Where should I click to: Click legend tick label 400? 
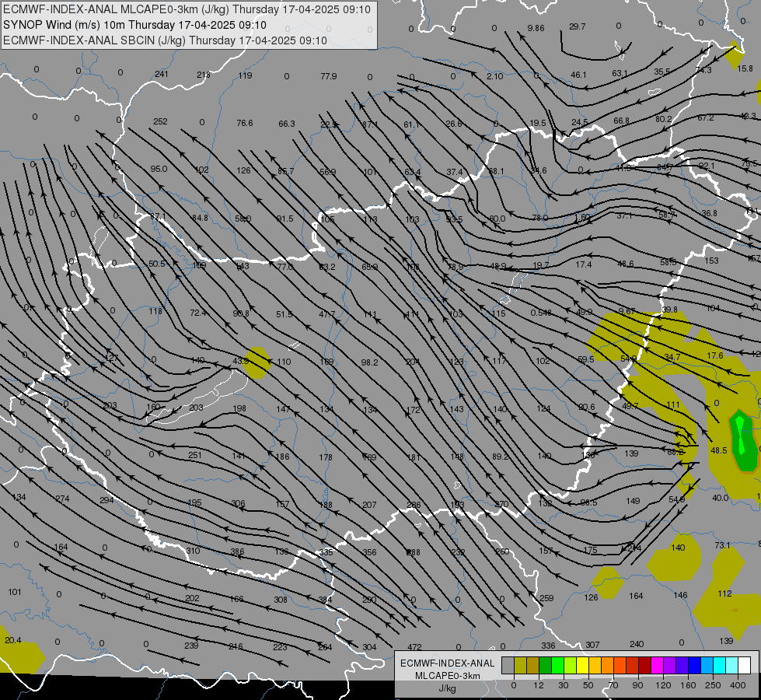point(738,685)
